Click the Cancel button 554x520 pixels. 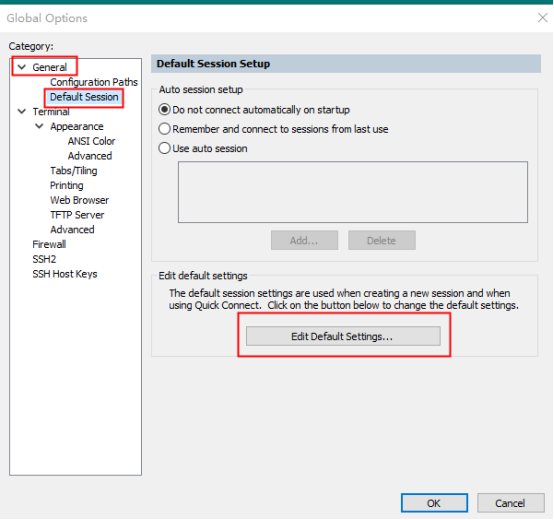[510, 503]
